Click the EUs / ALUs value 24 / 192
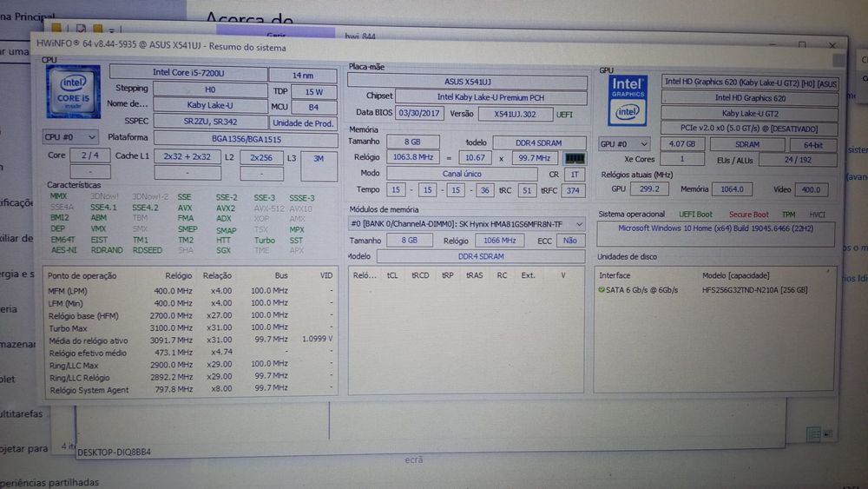The height and width of the screenshot is (489, 868). (x=798, y=160)
